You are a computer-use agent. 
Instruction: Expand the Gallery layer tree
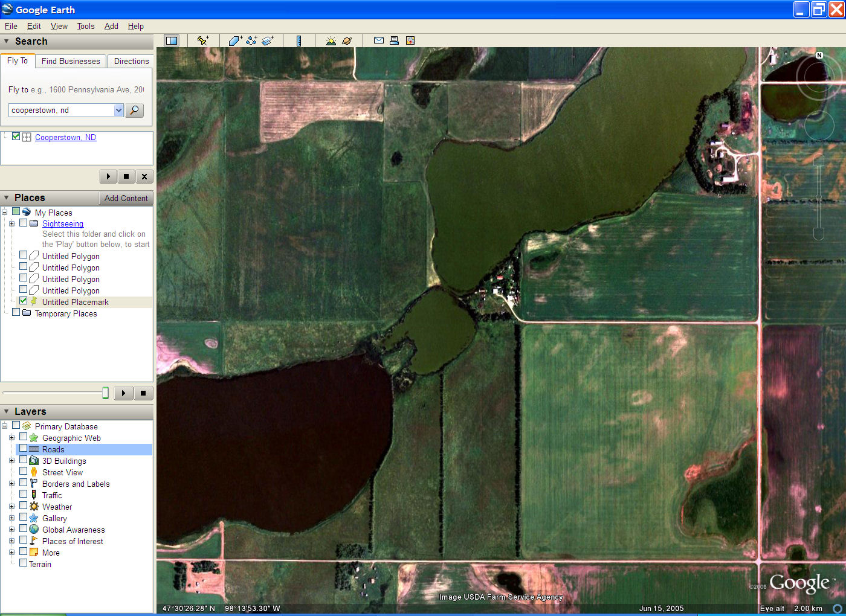click(x=11, y=518)
